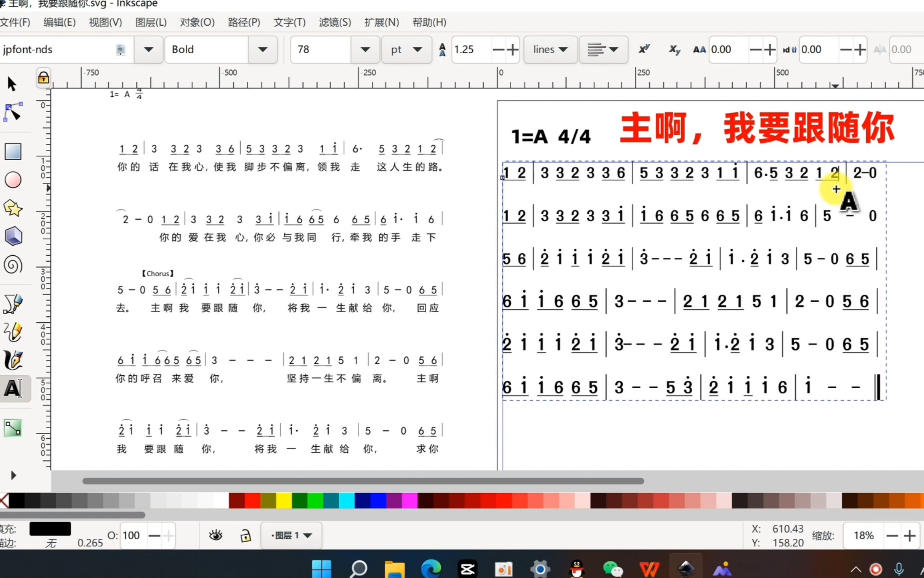Select the Spiral tool

pos(13,265)
